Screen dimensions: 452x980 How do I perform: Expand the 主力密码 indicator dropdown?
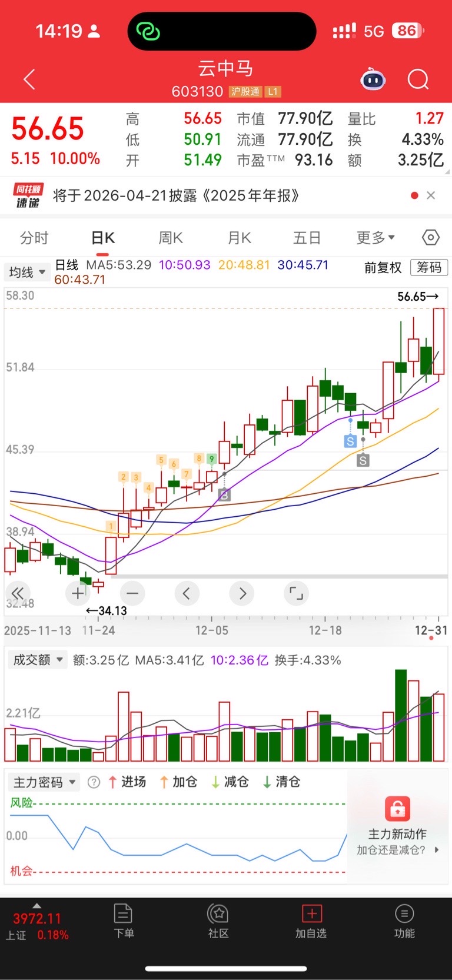pos(45,782)
